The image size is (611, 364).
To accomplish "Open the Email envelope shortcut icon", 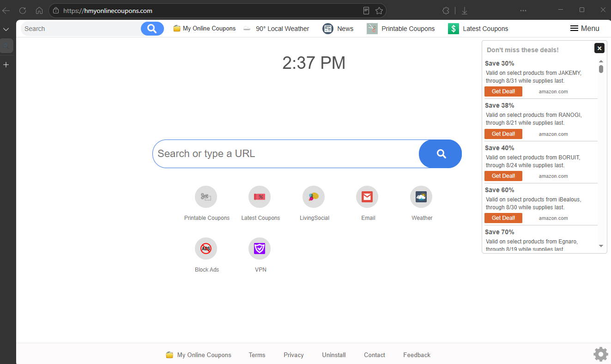I will click(x=367, y=197).
